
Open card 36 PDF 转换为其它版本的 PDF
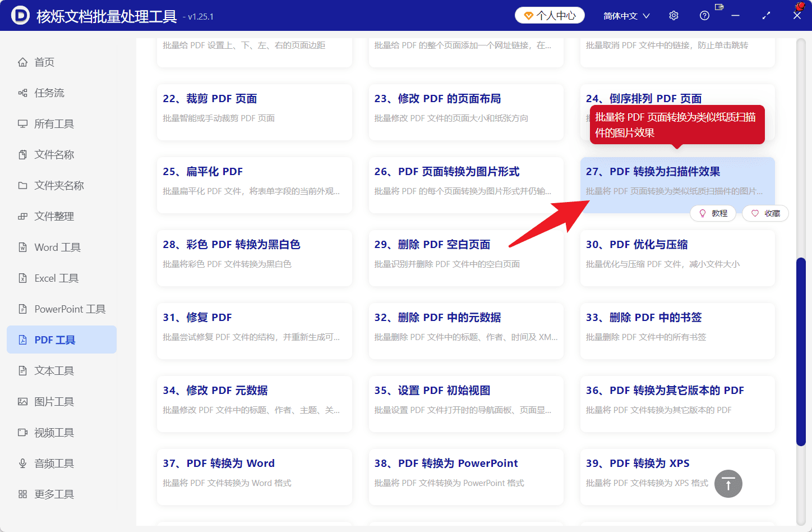tap(677, 404)
